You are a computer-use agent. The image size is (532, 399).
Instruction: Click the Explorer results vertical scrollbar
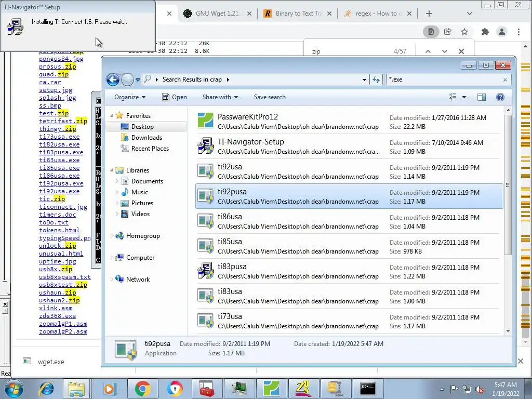click(508, 185)
